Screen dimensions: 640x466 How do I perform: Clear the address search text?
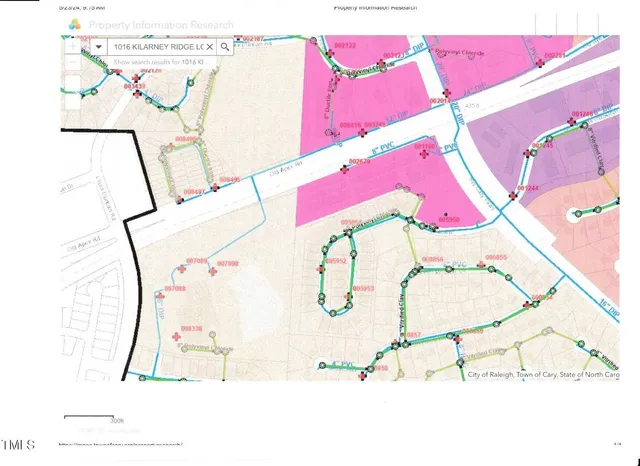point(209,47)
